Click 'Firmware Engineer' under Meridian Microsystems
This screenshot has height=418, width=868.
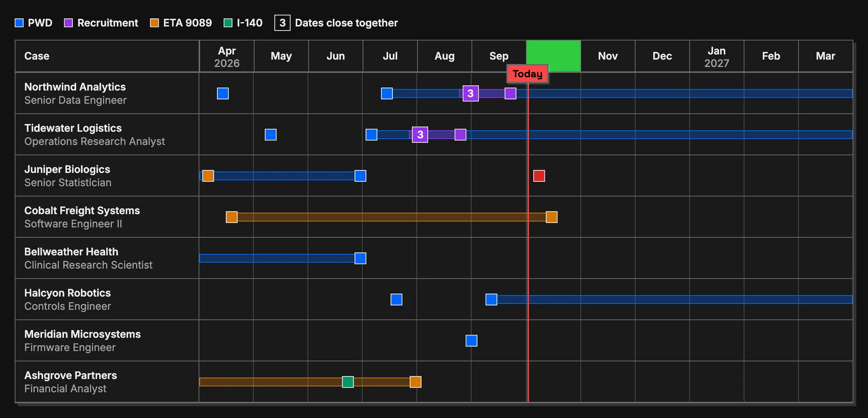coord(70,348)
